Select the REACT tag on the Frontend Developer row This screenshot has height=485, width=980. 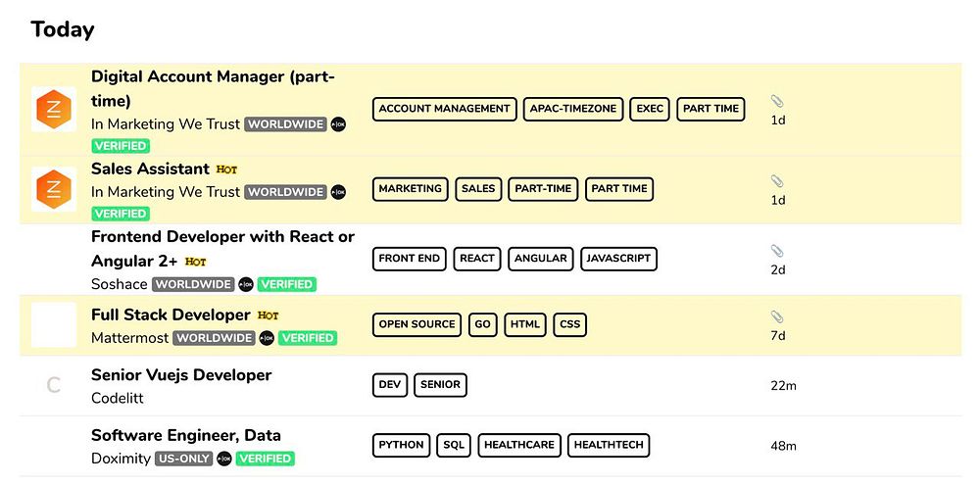point(477,259)
